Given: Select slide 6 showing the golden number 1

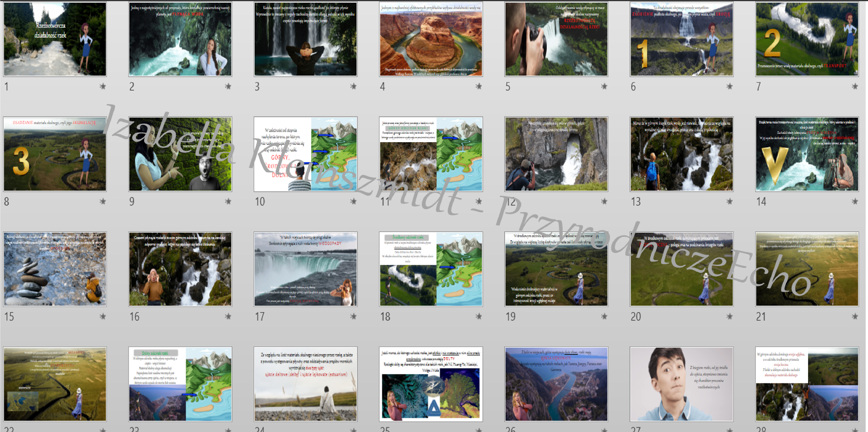Looking at the screenshot, I should [681, 39].
